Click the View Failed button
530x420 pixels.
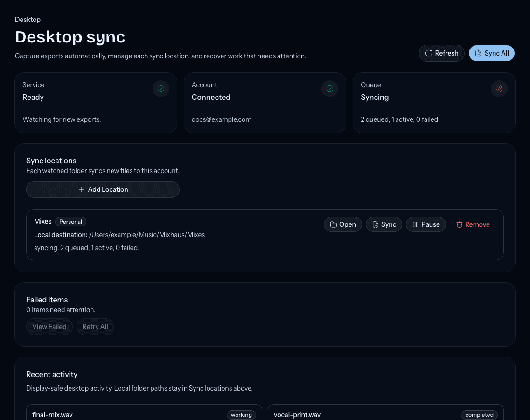point(49,327)
